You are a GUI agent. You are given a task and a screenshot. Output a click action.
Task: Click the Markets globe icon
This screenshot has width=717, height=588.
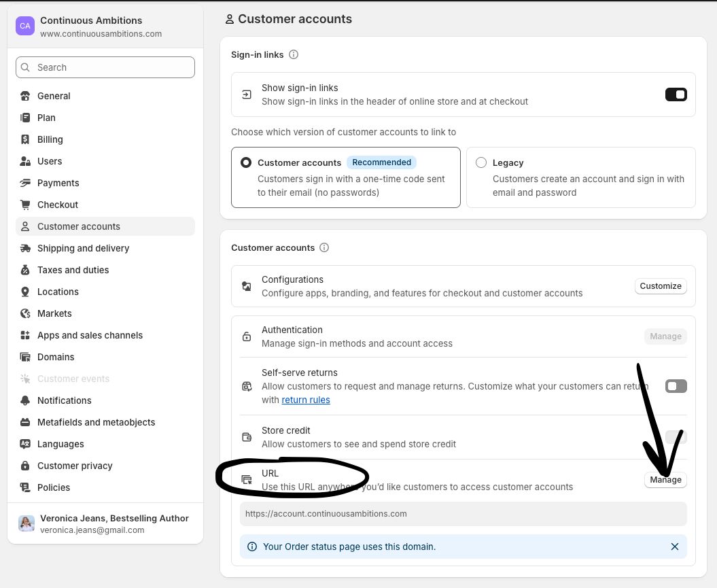pyautogui.click(x=25, y=313)
